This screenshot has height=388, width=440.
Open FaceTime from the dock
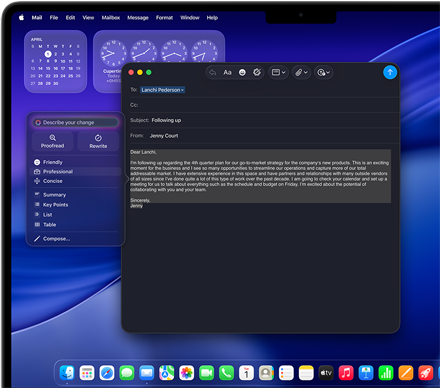point(206,373)
